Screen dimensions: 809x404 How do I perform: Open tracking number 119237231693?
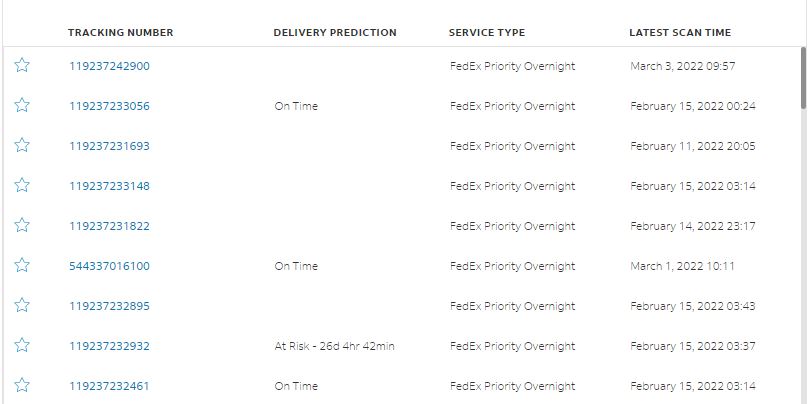tap(109, 146)
